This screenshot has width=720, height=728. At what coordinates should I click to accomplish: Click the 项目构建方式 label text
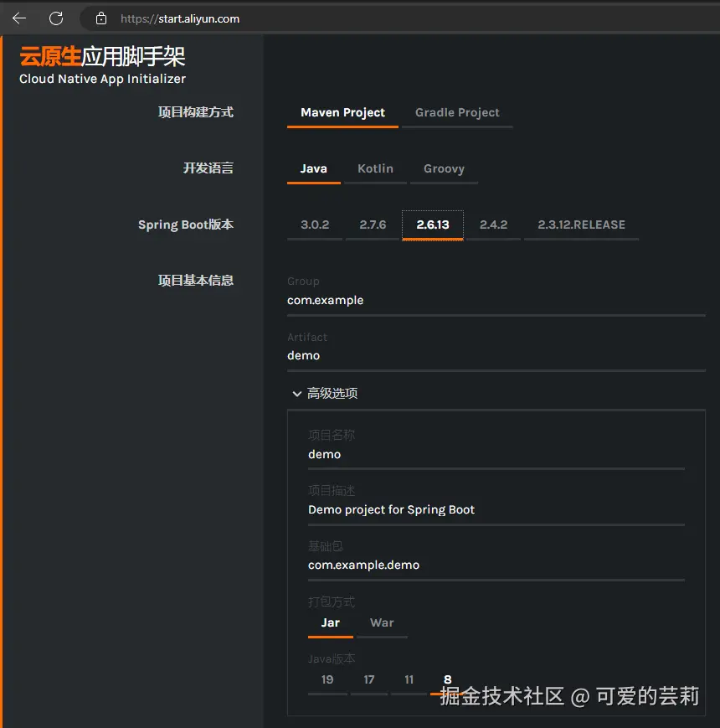(196, 112)
